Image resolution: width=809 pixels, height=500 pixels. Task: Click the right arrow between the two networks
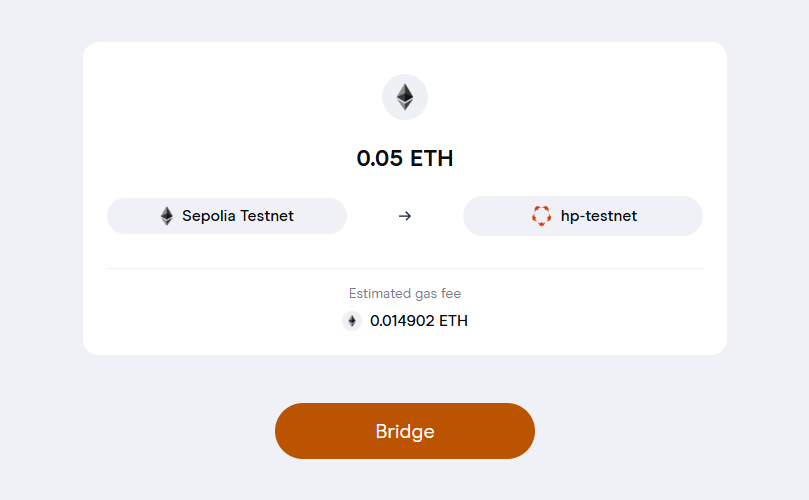405,216
